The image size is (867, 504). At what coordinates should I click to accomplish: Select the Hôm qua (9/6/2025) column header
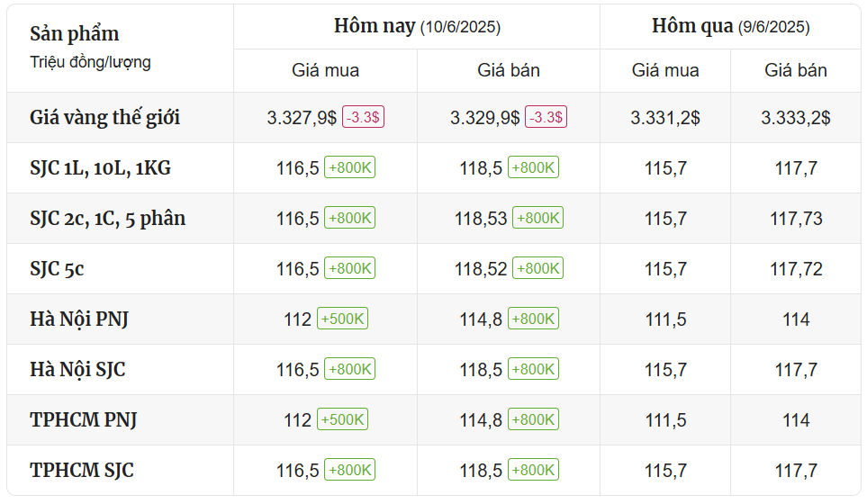coord(730,26)
